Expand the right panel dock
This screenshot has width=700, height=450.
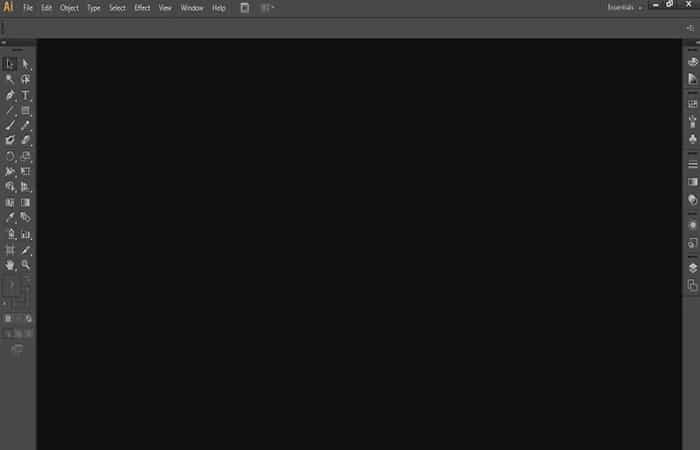[697, 42]
